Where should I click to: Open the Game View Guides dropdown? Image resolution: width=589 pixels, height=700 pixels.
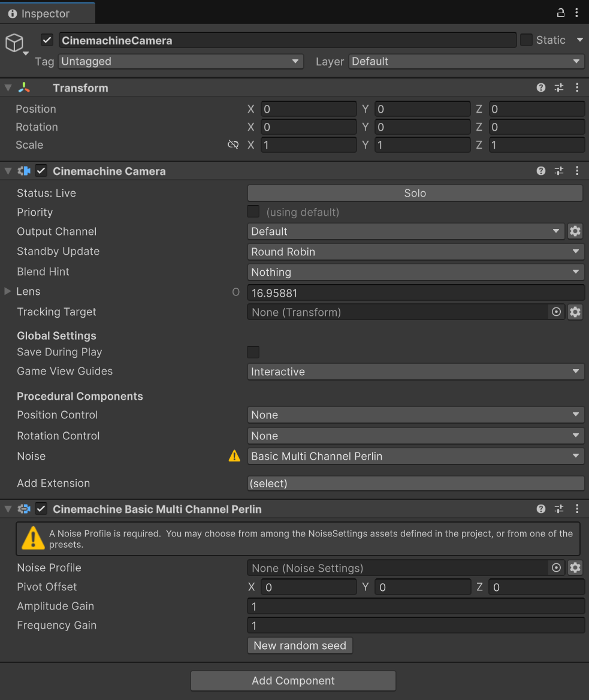tap(416, 372)
